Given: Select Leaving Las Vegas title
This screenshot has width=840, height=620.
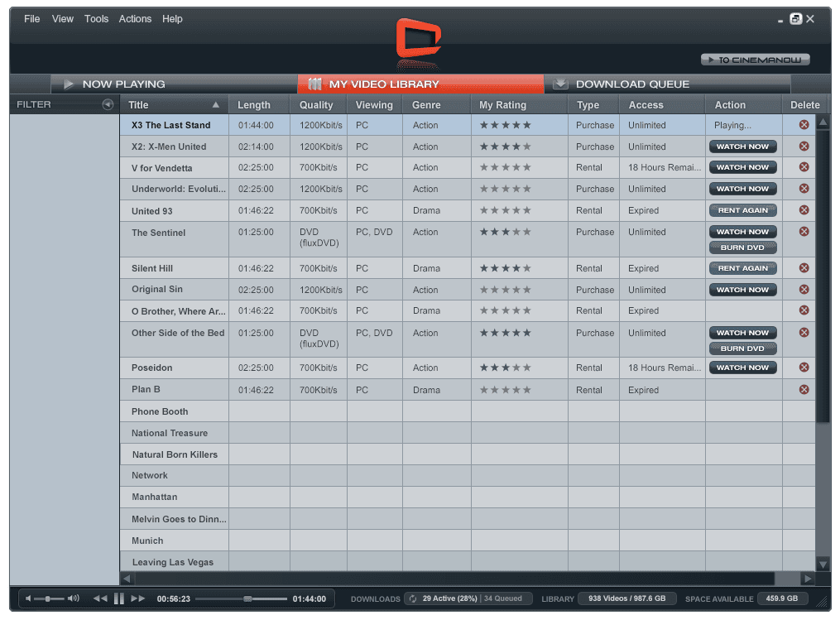Looking at the screenshot, I should pyautogui.click(x=172, y=562).
